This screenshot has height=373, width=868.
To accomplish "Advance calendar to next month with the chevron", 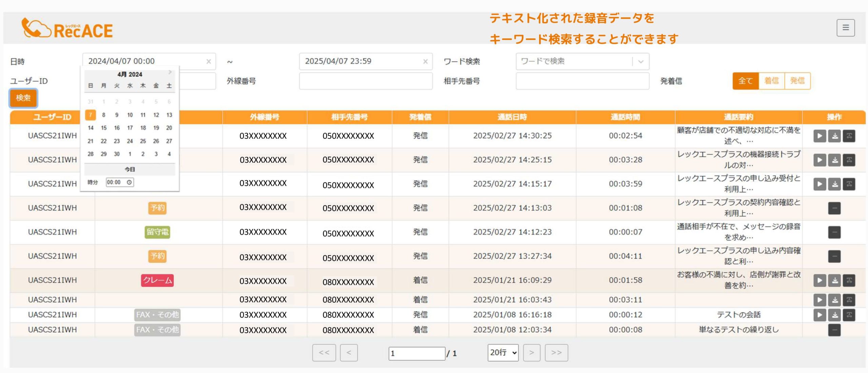I will tap(170, 72).
